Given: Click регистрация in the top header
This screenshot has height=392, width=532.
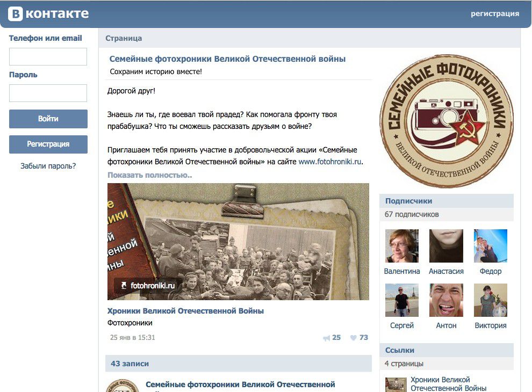Looking at the screenshot, I should coord(495,13).
